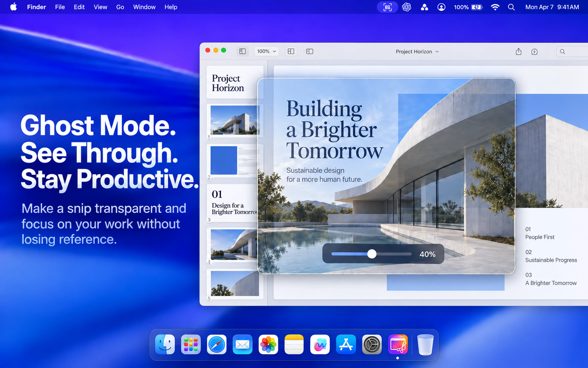588x368 pixels.
Task: Click the screen snip menu bar icon
Action: 387,7
